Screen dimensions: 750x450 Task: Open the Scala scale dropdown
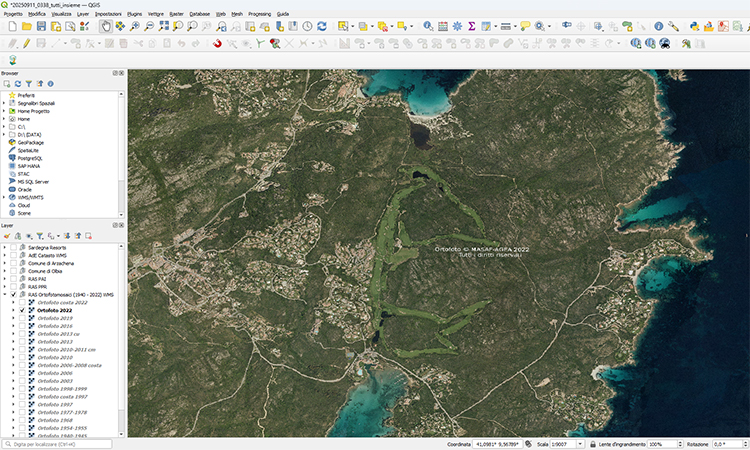click(x=578, y=443)
